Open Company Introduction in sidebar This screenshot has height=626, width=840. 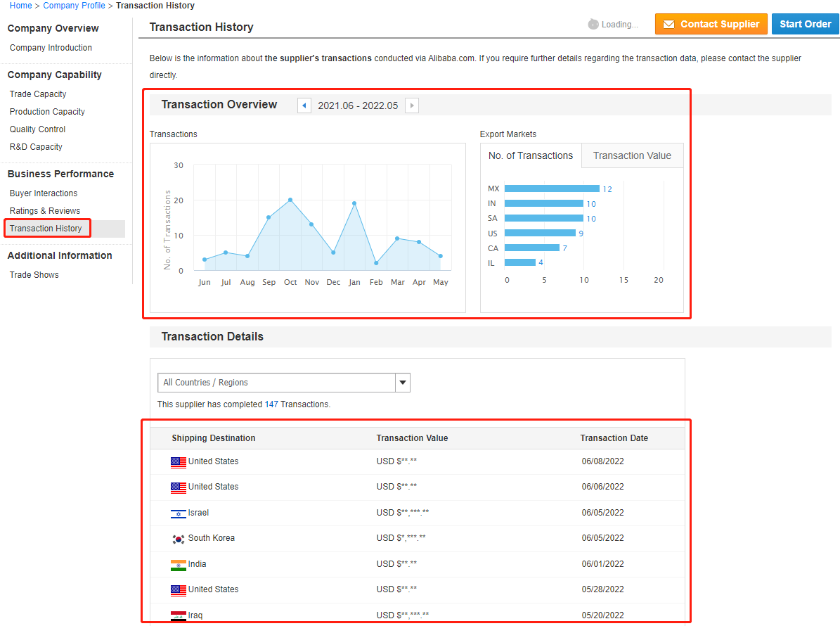[x=51, y=48]
